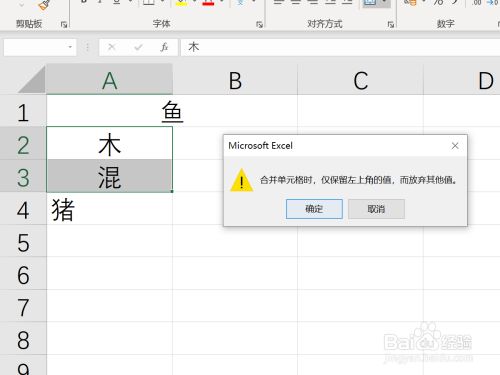Click the red font color bar
Screen dimensions: 500x375
click(208, 3)
